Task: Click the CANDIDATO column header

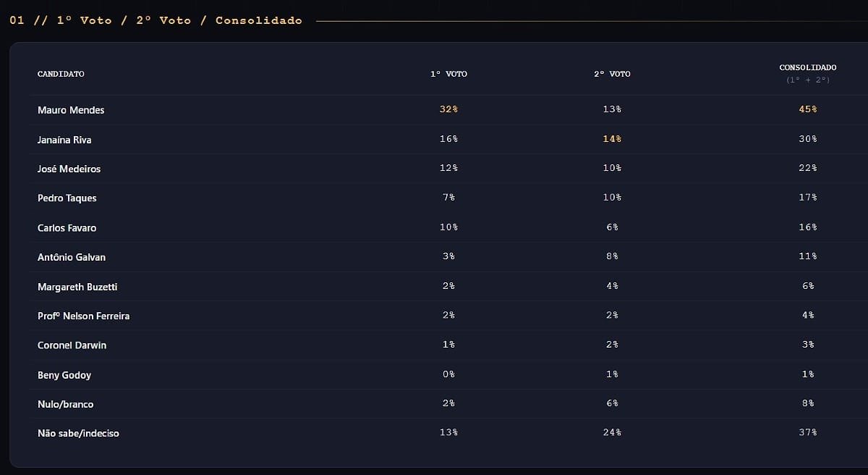Action: [61, 74]
